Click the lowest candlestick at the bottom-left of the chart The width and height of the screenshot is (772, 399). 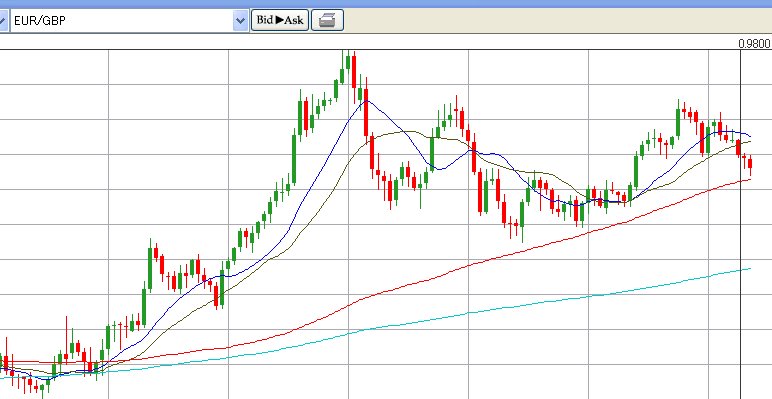pyautogui.click(x=42, y=389)
